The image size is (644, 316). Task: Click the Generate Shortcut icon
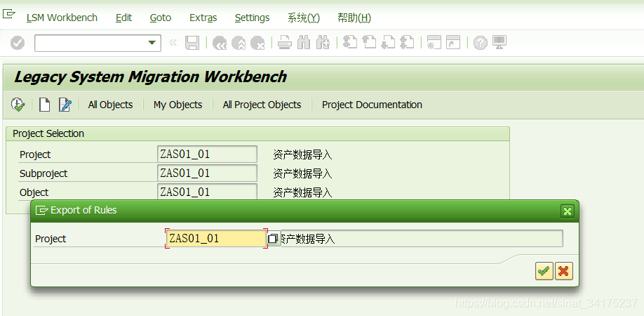[453, 43]
